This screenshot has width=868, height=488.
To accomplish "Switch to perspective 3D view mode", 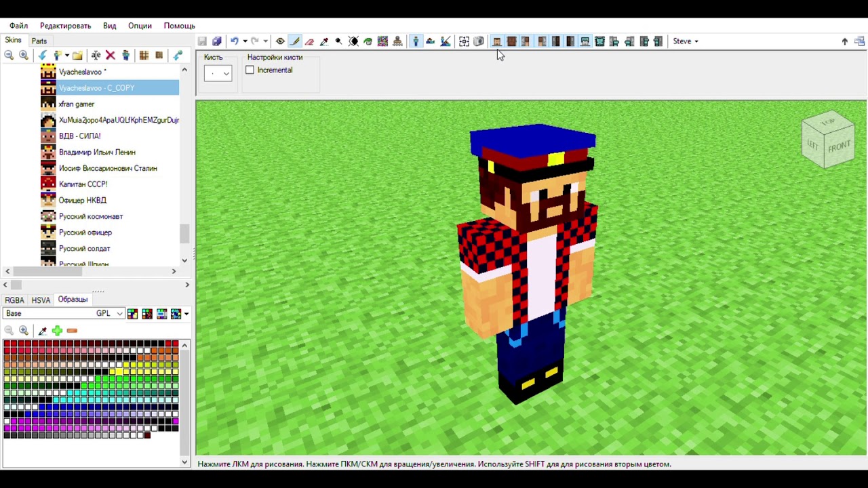I will pos(416,41).
